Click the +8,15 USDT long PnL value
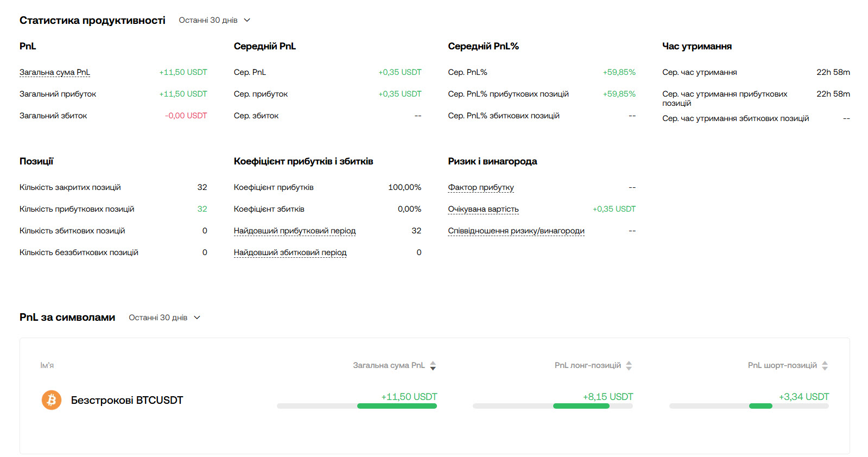868x457 pixels. pos(608,397)
